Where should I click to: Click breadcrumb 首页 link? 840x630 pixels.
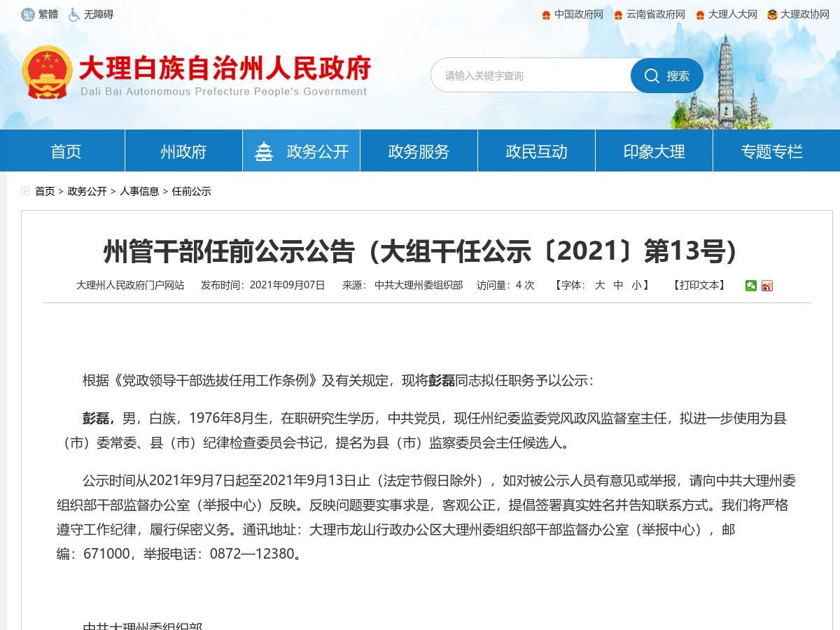(x=45, y=191)
